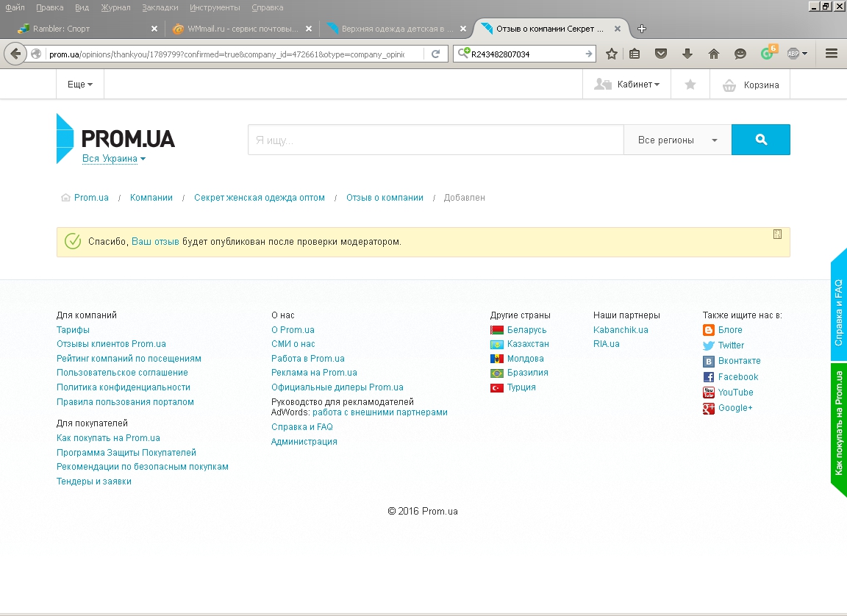
Task: Open the Закладки menu
Action: coord(160,7)
